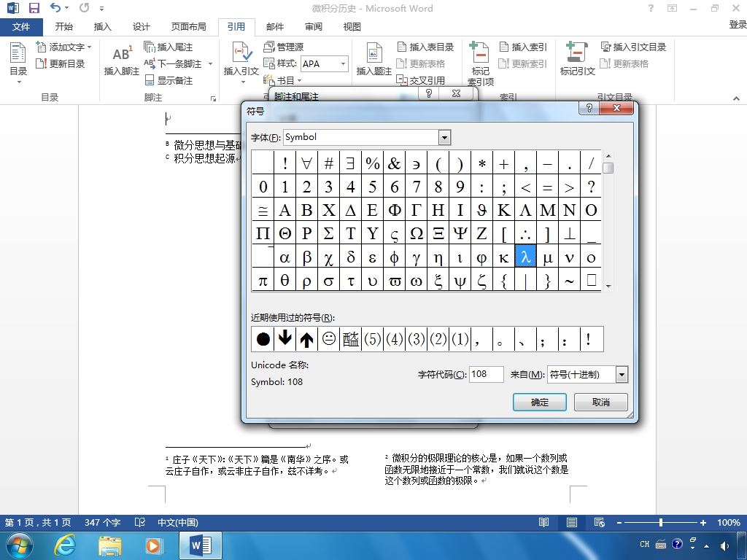
Task: Click the zoom slider handle
Action: pyautogui.click(x=661, y=522)
